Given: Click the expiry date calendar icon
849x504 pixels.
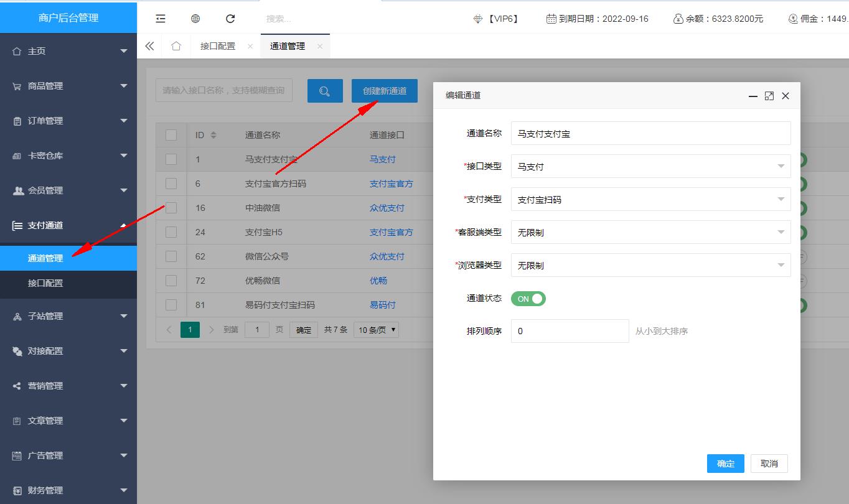Looking at the screenshot, I should coord(551,19).
